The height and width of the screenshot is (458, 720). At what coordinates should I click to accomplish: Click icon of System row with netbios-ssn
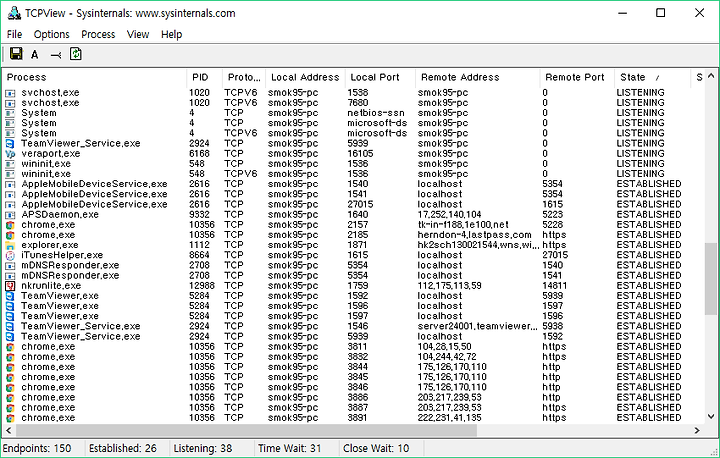[10, 113]
